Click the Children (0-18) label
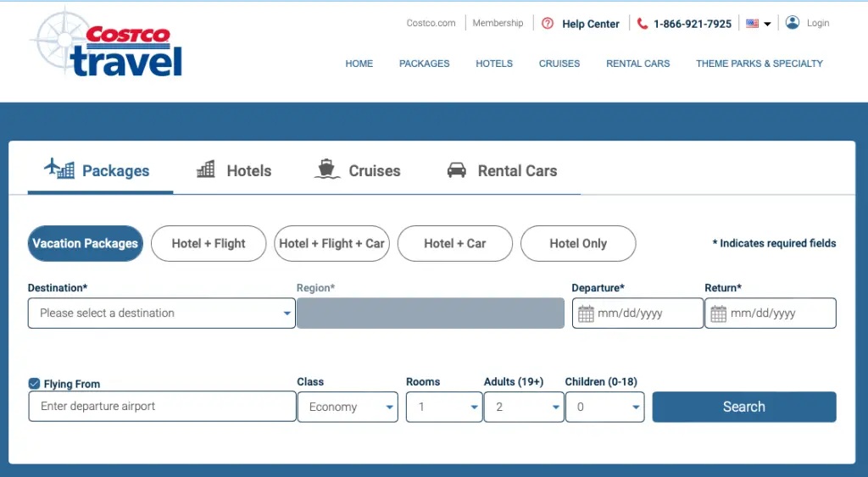868x477 pixels. (x=601, y=382)
